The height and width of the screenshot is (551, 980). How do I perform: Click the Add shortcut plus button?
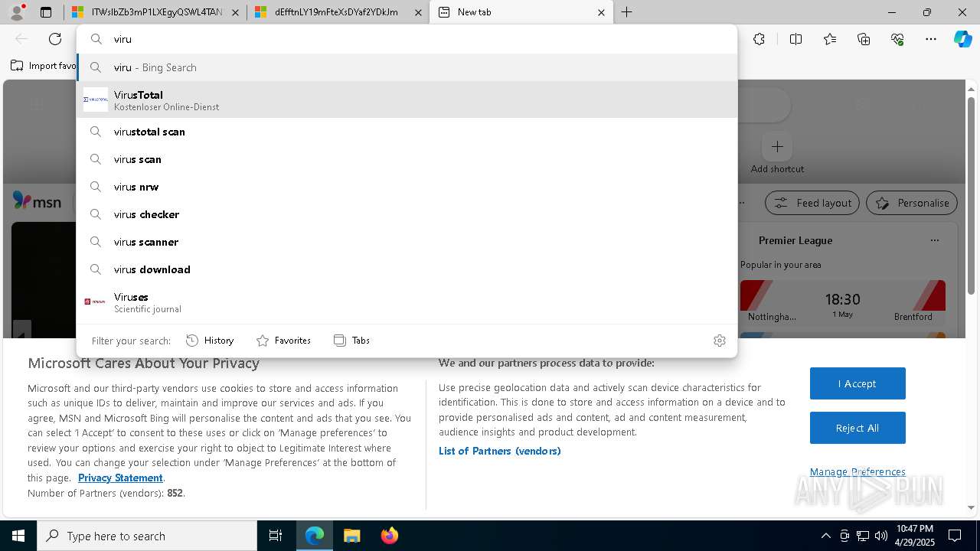tap(777, 146)
